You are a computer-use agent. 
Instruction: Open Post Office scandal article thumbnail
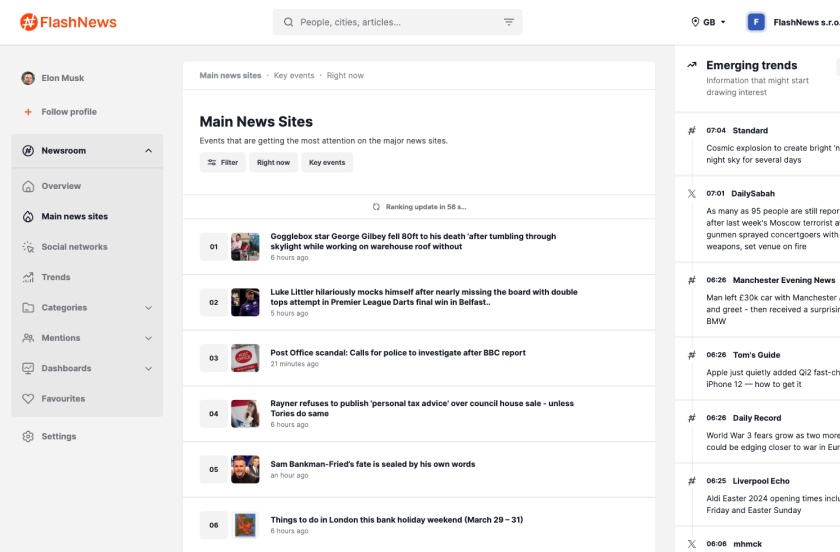[x=245, y=358]
